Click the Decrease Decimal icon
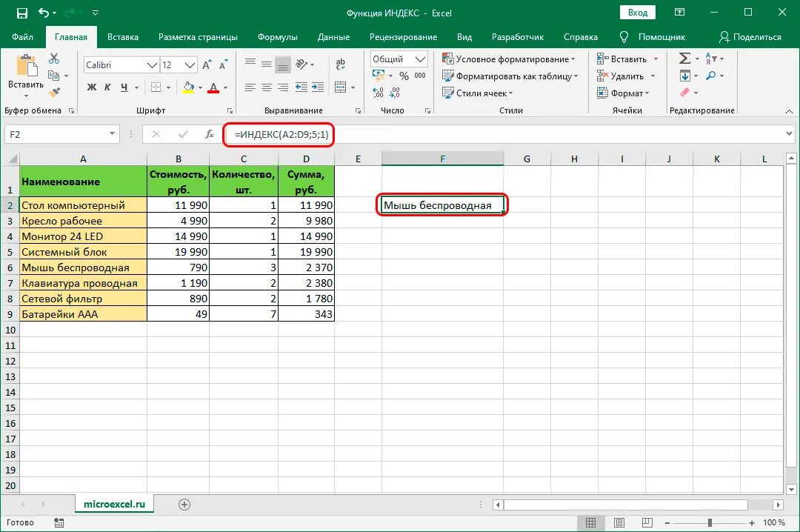Screen dimensions: 800x532 tap(394, 93)
